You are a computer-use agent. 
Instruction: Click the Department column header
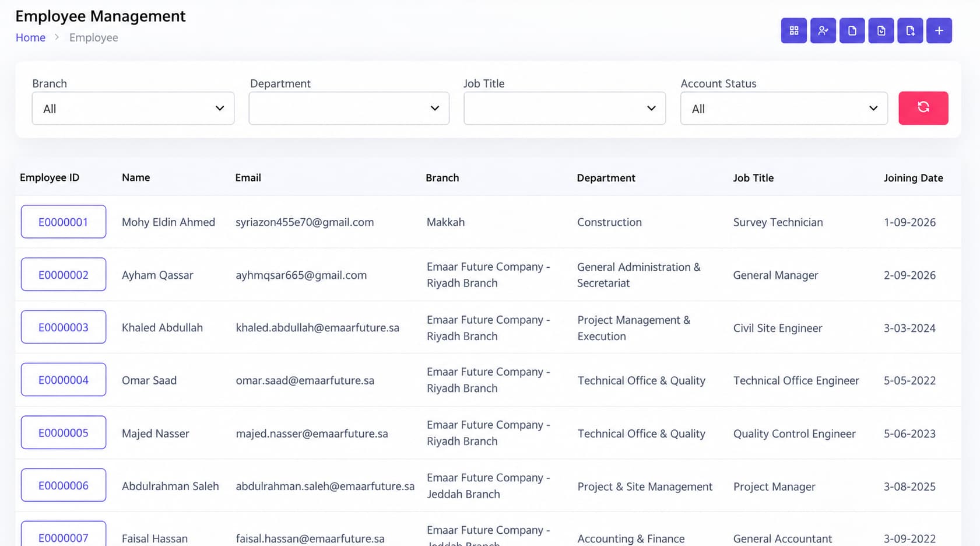(x=606, y=178)
